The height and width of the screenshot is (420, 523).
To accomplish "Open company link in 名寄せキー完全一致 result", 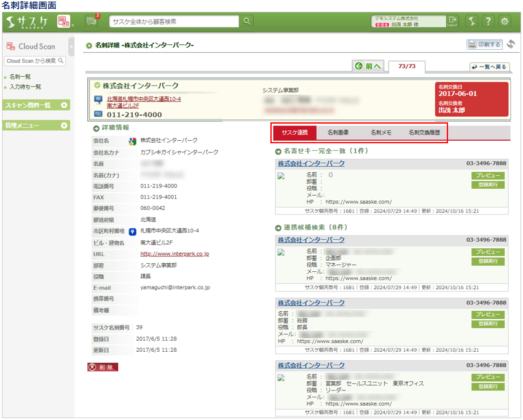I will [311, 164].
